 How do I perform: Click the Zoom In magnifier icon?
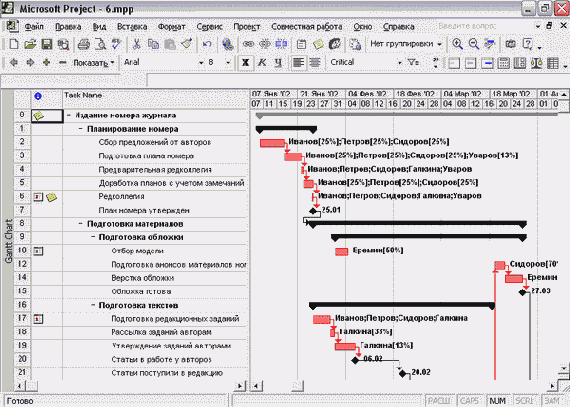[x=457, y=44]
